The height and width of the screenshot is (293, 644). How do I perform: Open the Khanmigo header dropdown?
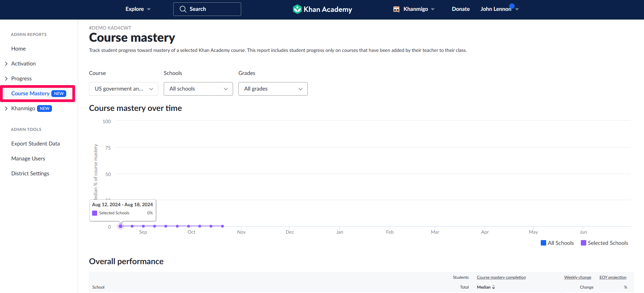click(414, 9)
